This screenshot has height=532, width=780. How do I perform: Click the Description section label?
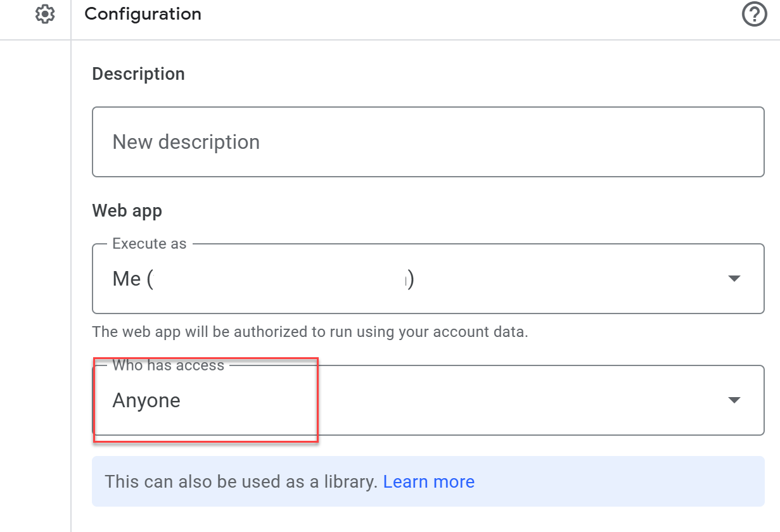point(139,74)
